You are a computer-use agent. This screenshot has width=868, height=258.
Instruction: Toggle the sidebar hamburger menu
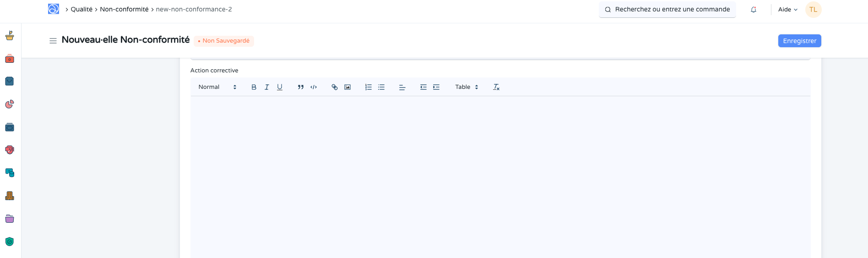coord(53,41)
